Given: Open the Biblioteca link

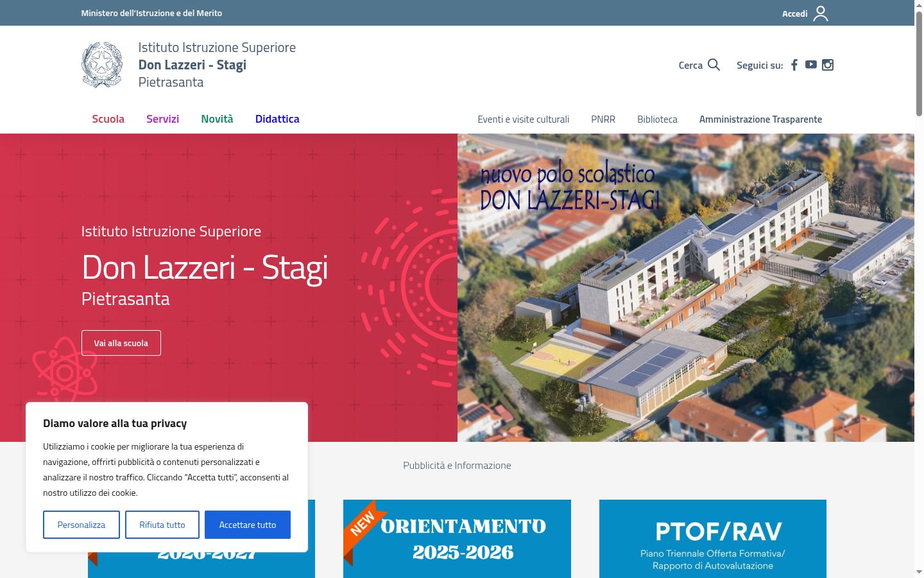Looking at the screenshot, I should tap(657, 119).
